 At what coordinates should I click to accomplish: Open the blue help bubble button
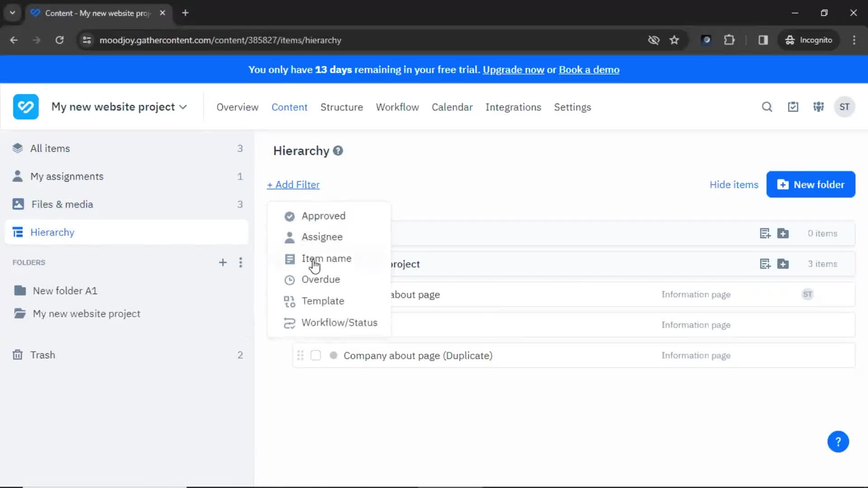(838, 441)
